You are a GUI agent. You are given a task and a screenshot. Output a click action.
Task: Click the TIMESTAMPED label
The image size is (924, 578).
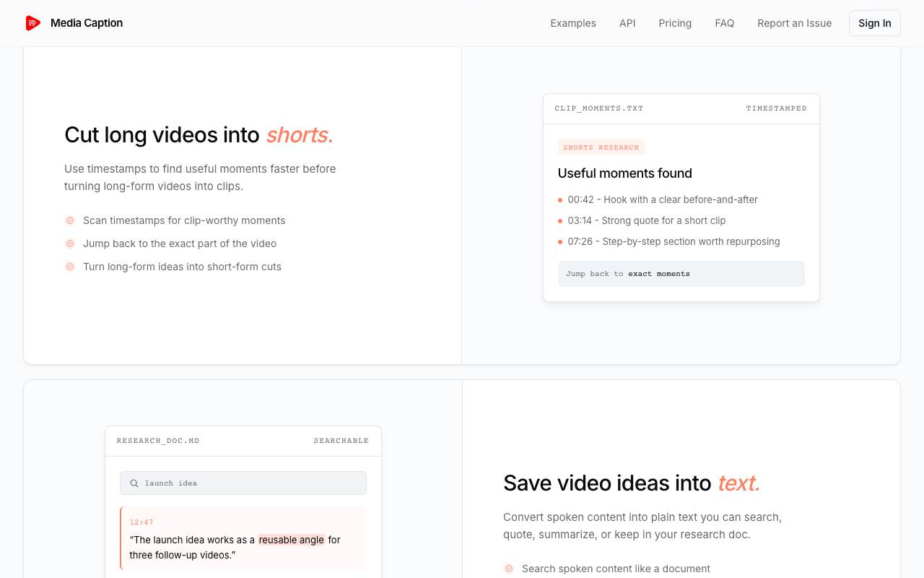click(x=777, y=108)
